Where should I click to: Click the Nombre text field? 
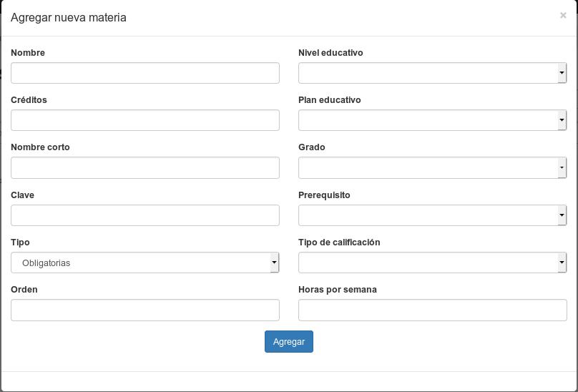point(145,73)
